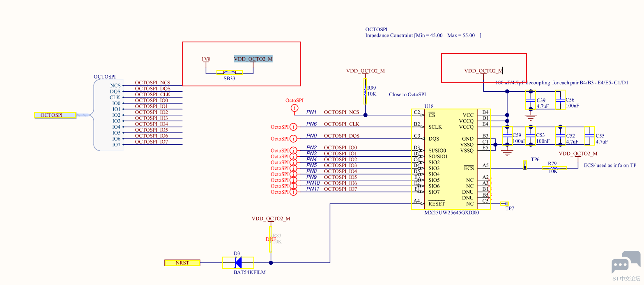
Task: Select the highlighted VDD_OCTO2_M label beside 1V8
Action: [x=253, y=59]
